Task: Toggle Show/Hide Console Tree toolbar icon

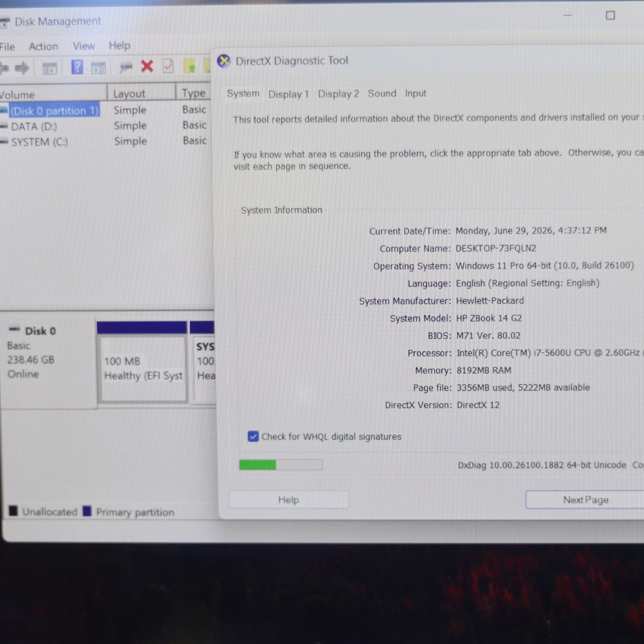Action: click(x=50, y=68)
